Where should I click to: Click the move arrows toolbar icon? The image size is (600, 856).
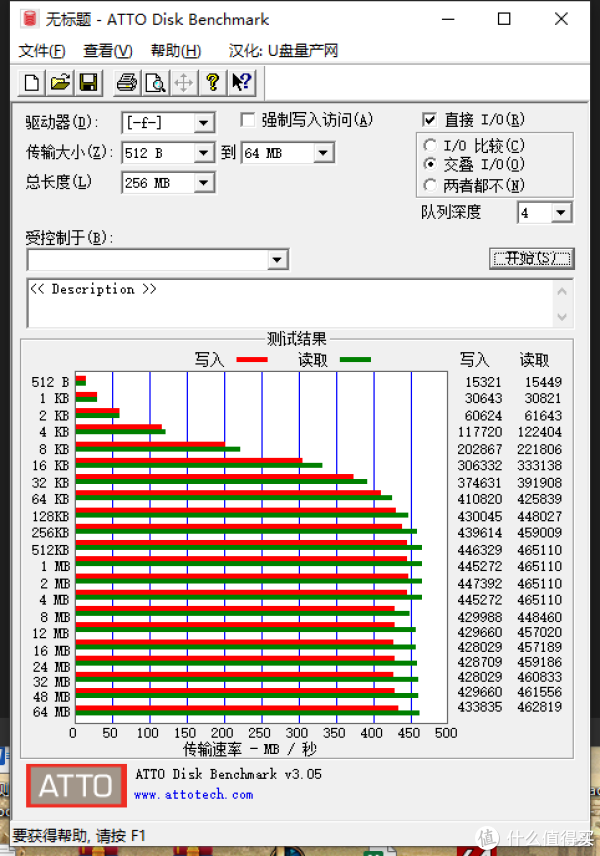(x=183, y=83)
